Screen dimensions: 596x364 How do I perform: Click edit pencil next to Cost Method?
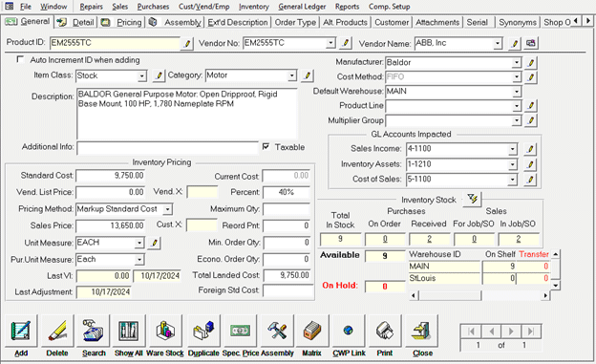[531, 77]
